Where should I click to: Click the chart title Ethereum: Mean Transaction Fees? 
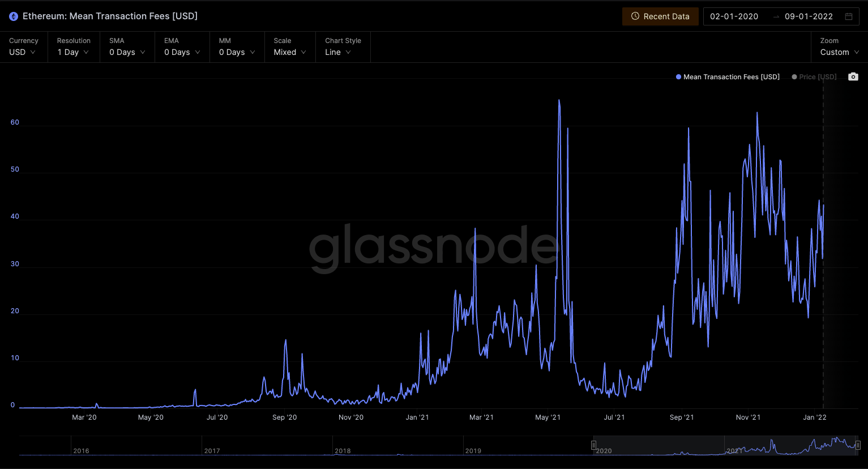pos(110,16)
